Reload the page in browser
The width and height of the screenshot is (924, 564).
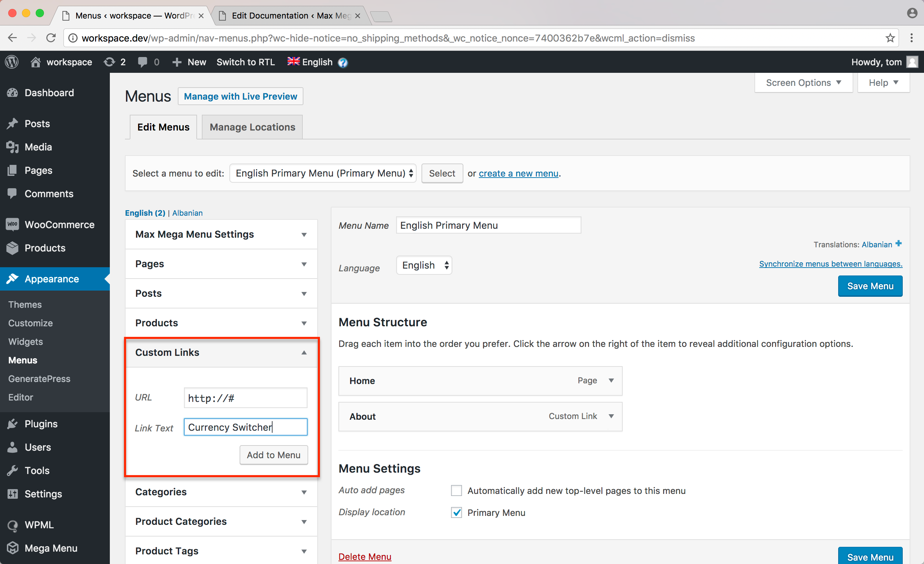(51, 38)
